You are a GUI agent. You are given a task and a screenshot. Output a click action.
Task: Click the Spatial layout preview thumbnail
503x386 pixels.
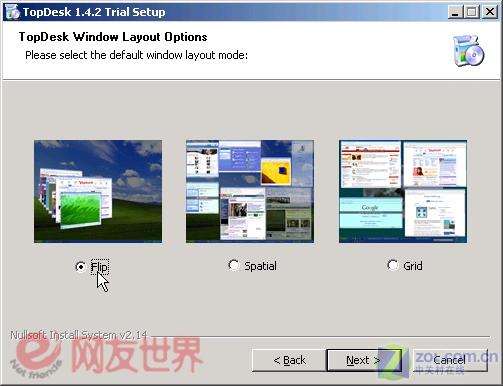point(250,191)
